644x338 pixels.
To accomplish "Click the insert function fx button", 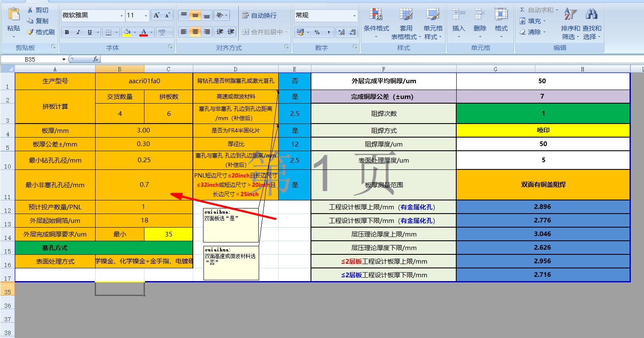I will pos(96,59).
